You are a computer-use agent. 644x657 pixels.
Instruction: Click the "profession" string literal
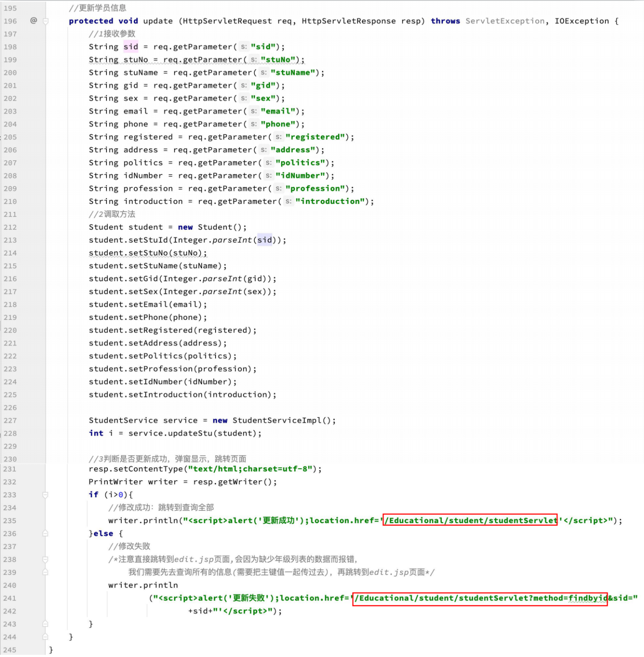pos(315,189)
